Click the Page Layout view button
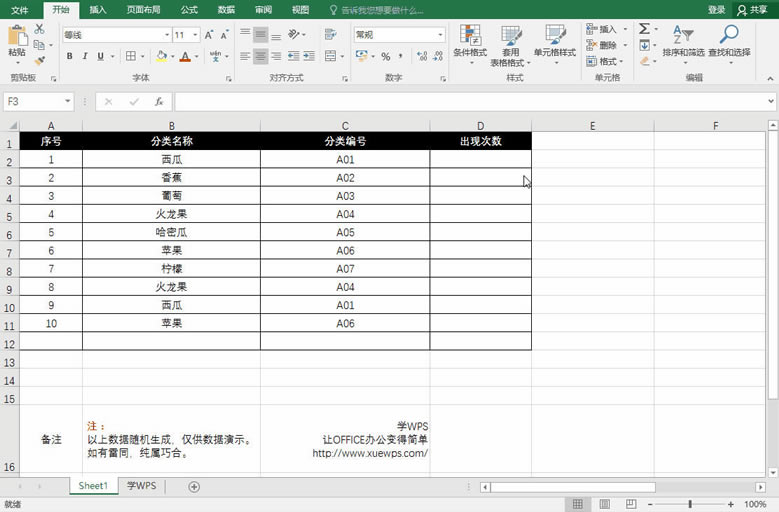 [x=605, y=504]
